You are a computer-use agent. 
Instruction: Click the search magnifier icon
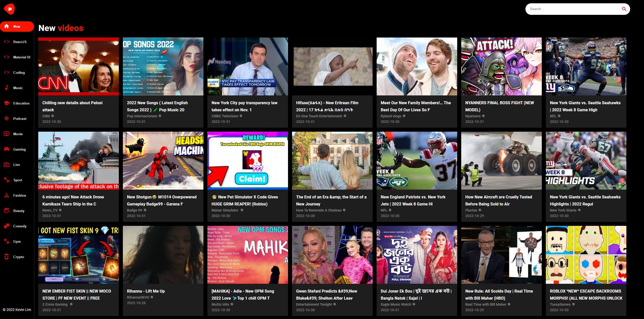click(x=624, y=9)
